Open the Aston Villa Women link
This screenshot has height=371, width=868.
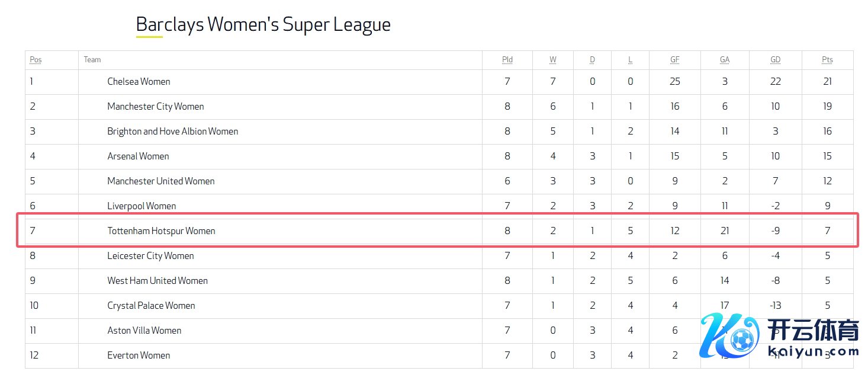coord(144,331)
